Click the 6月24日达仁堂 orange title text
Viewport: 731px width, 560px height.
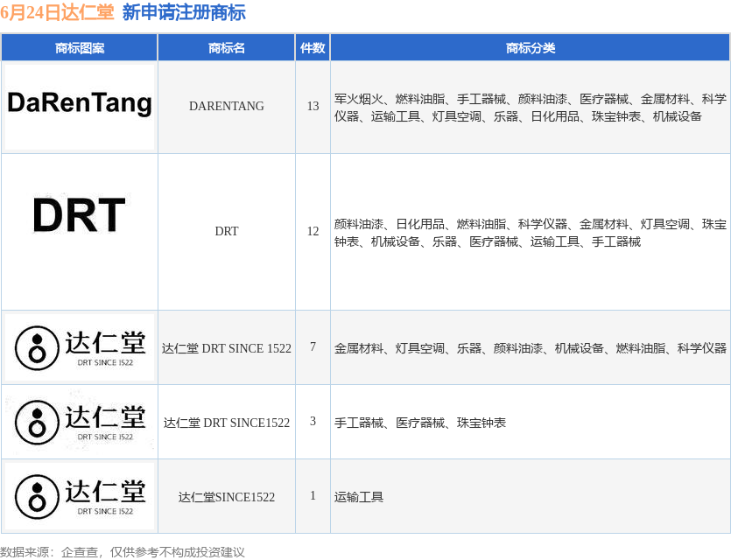coord(57,12)
